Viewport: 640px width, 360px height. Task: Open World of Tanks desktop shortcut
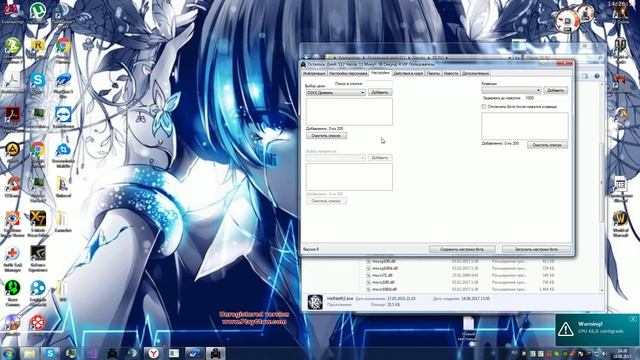click(620, 45)
